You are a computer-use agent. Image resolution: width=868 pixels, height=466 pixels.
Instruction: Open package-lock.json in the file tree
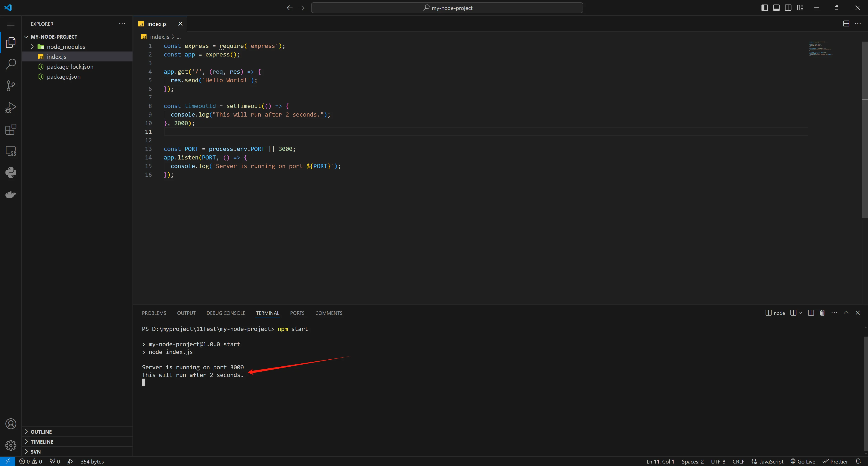coord(77,67)
